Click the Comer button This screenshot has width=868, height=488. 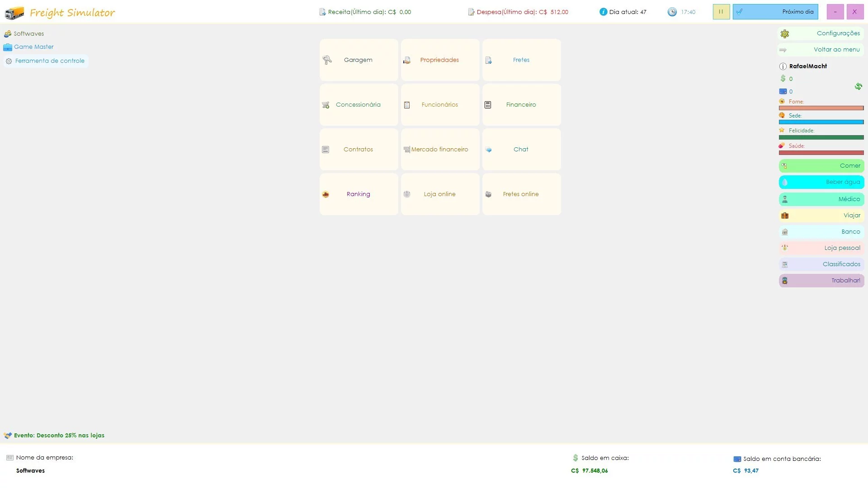821,166
